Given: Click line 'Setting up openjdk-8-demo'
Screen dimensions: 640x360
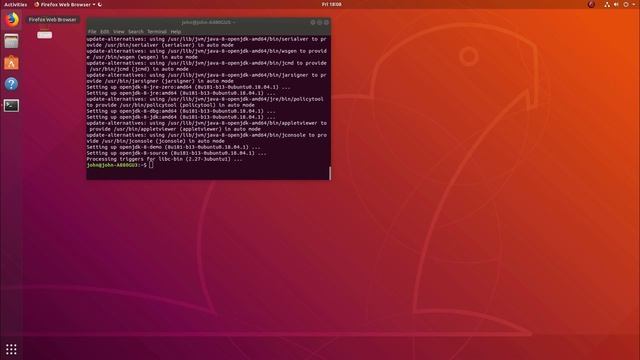Looking at the screenshot, I should pyautogui.click(x=173, y=147).
